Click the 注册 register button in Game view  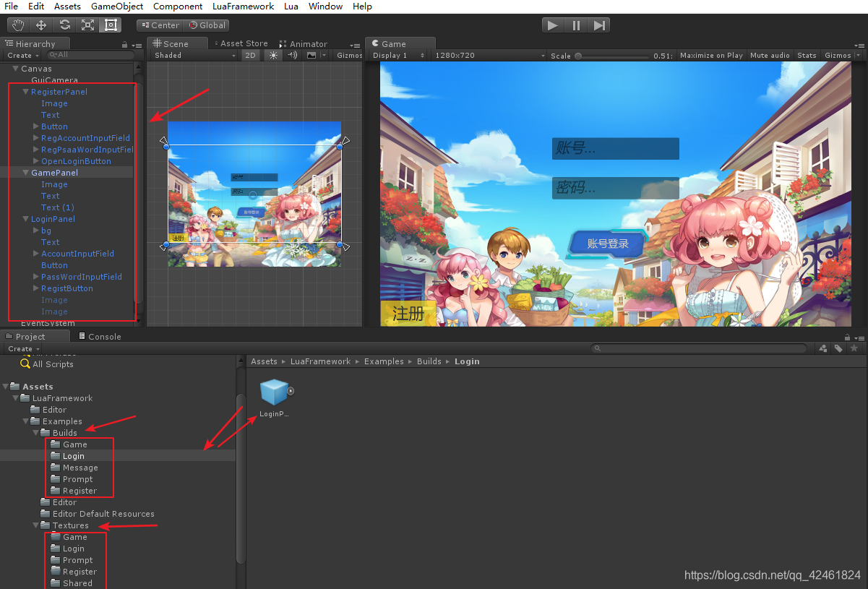click(x=408, y=313)
